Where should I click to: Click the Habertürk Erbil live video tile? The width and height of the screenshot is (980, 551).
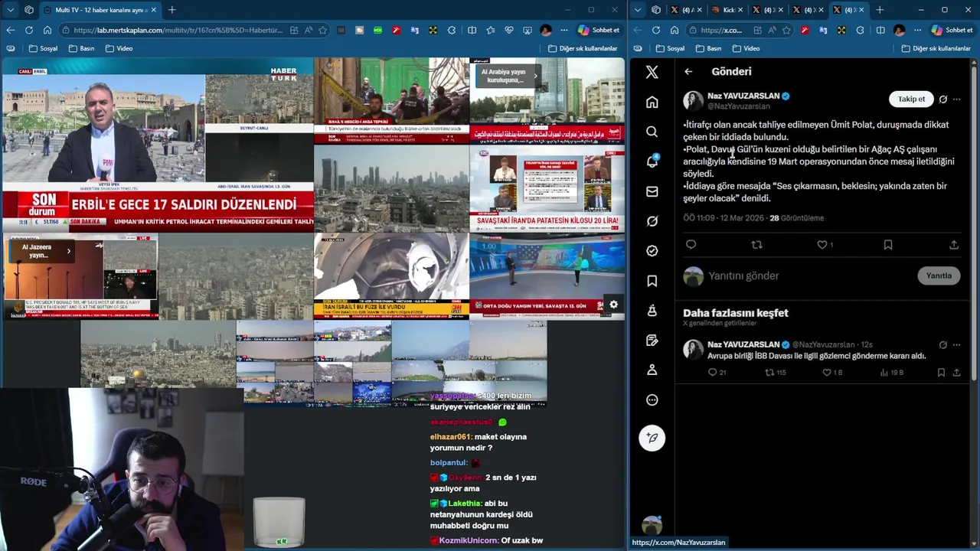(x=158, y=145)
